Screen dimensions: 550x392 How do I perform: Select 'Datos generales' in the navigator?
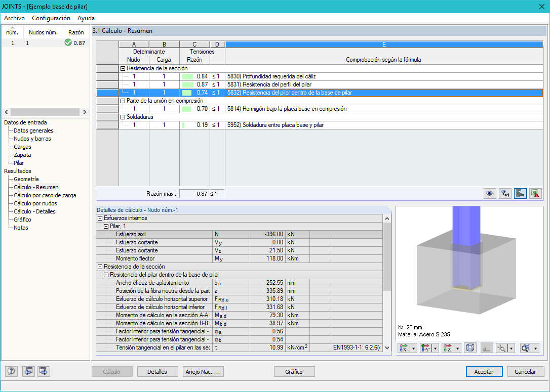(33, 130)
